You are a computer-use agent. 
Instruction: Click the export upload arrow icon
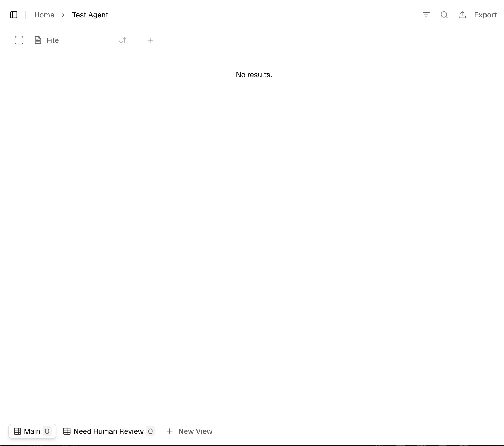click(x=462, y=15)
